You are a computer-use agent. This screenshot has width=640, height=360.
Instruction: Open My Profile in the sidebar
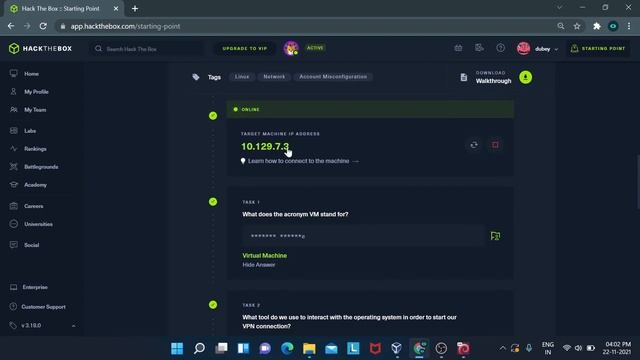point(36,92)
